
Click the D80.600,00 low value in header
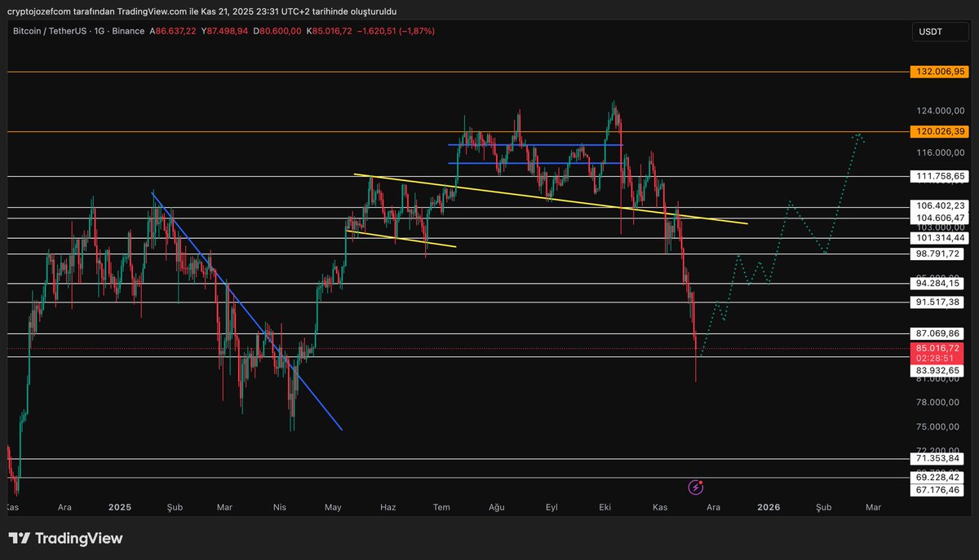click(x=277, y=31)
